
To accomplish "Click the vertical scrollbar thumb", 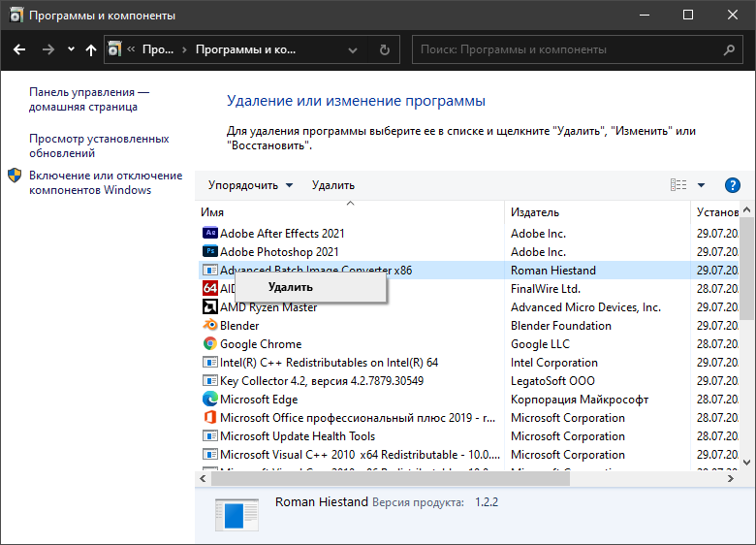I will 747,268.
